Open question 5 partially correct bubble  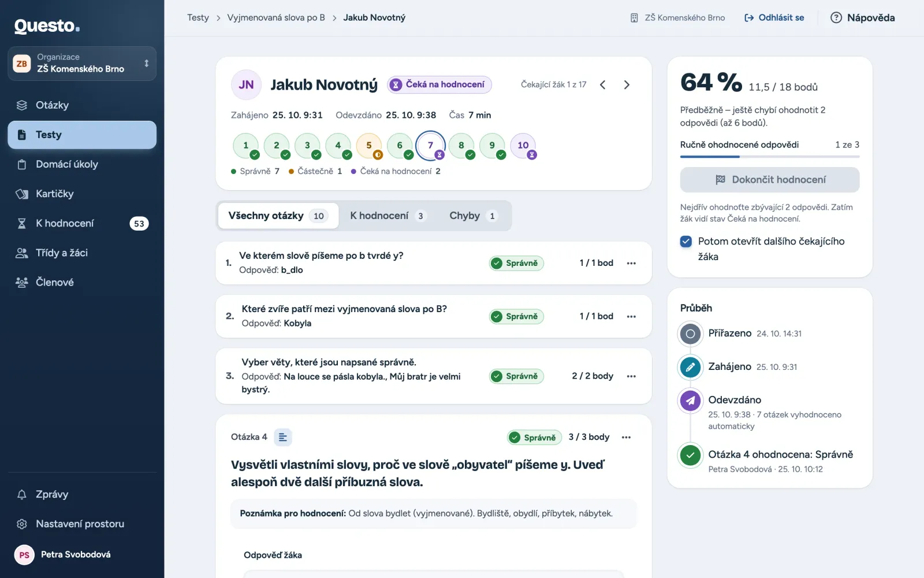point(369,146)
